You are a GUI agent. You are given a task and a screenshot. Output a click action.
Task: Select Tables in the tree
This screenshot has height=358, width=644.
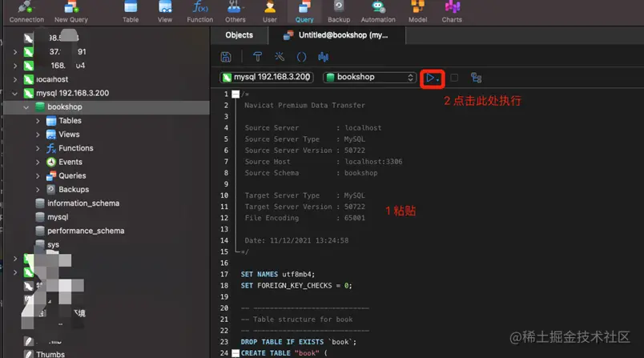(70, 121)
